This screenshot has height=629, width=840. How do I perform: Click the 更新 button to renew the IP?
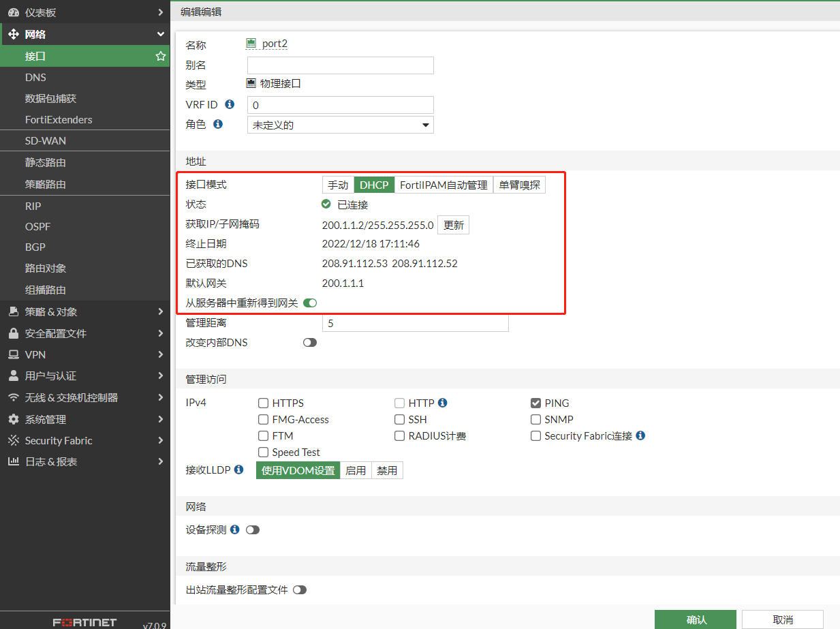453,225
